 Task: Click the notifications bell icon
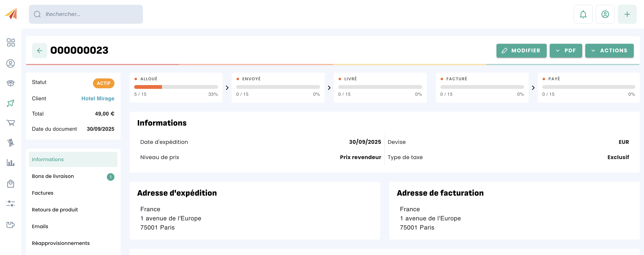click(583, 14)
